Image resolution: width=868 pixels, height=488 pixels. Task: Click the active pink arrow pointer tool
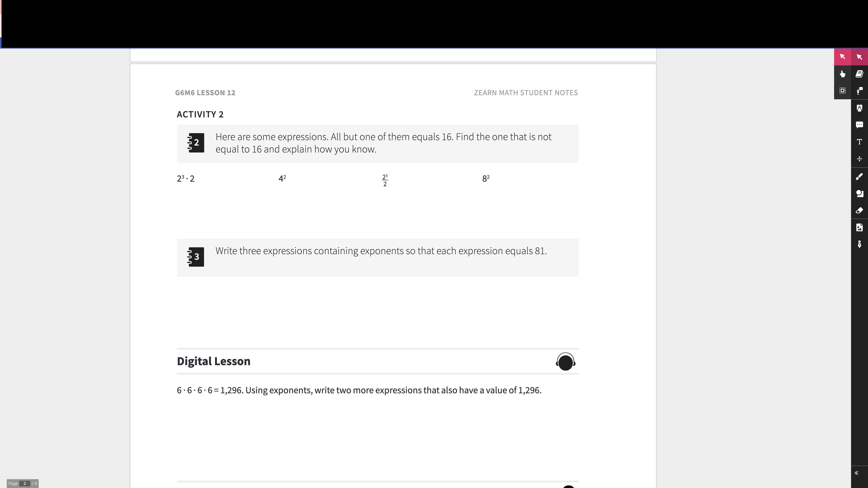point(842,57)
